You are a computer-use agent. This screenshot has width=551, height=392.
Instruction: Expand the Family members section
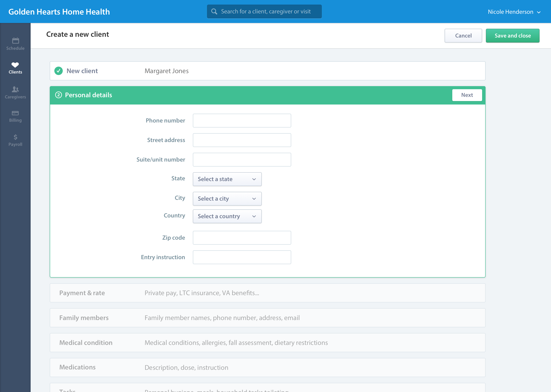click(x=267, y=318)
